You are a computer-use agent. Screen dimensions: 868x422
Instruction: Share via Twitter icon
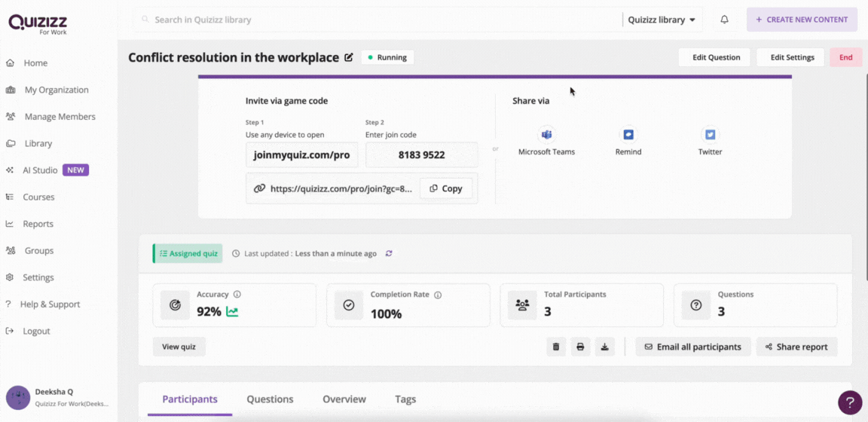click(711, 135)
